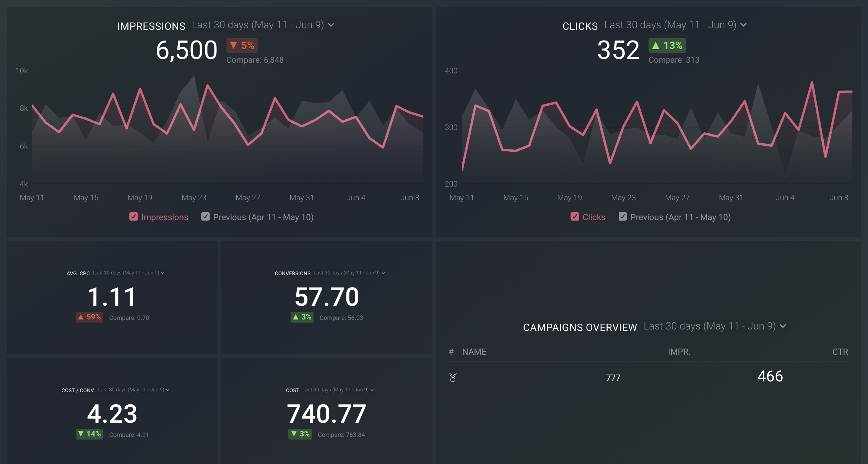Click the 6,500 impressions value
Image resolution: width=868 pixels, height=464 pixels.
click(x=187, y=50)
